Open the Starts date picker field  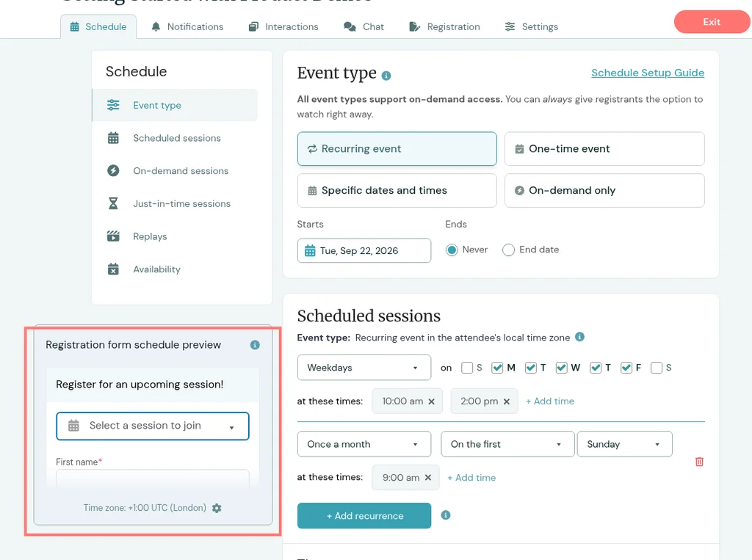[364, 251]
